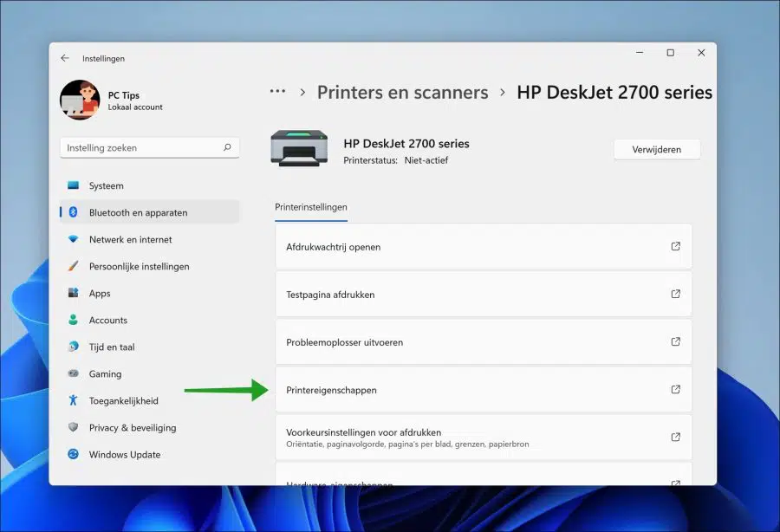Click the Privacy & beveiliging shield icon
The width and height of the screenshot is (780, 532).
click(x=73, y=427)
